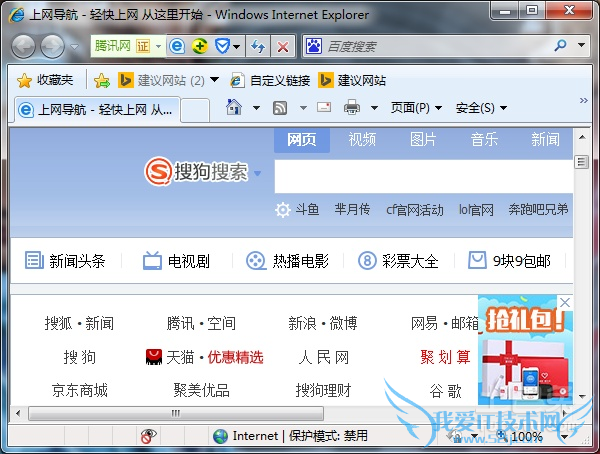Image resolution: width=600 pixels, height=454 pixels.
Task: Expand the 建议网站 (2) dropdown arrow
Action: click(215, 80)
